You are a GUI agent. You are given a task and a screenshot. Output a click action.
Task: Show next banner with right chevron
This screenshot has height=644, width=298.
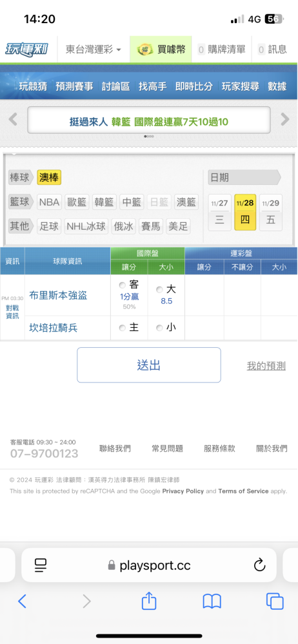click(285, 120)
